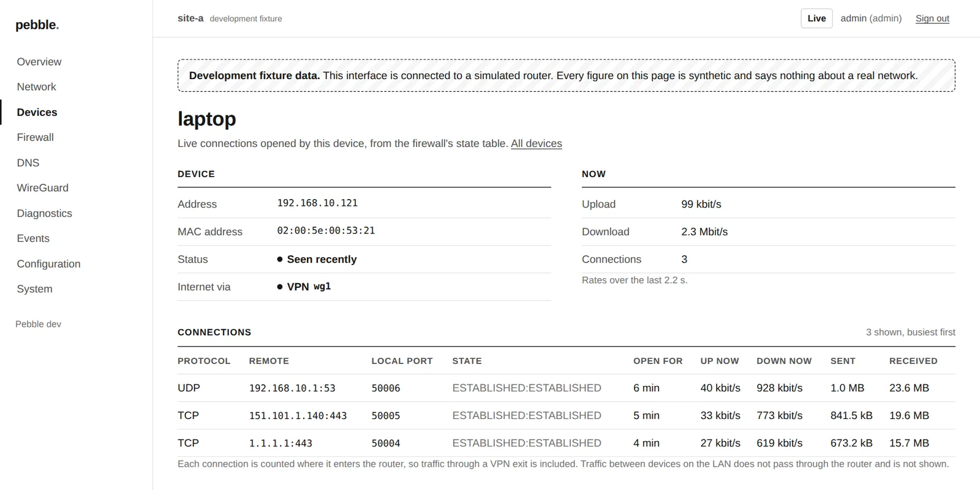The width and height of the screenshot is (980, 490).
Task: Click the download rate 2.3 Mbit/s
Action: point(704,232)
